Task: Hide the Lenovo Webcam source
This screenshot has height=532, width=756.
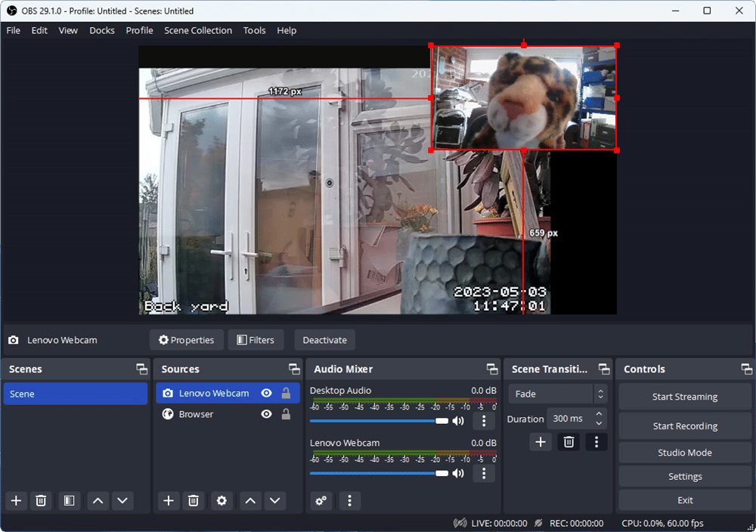Action: pyautogui.click(x=266, y=393)
